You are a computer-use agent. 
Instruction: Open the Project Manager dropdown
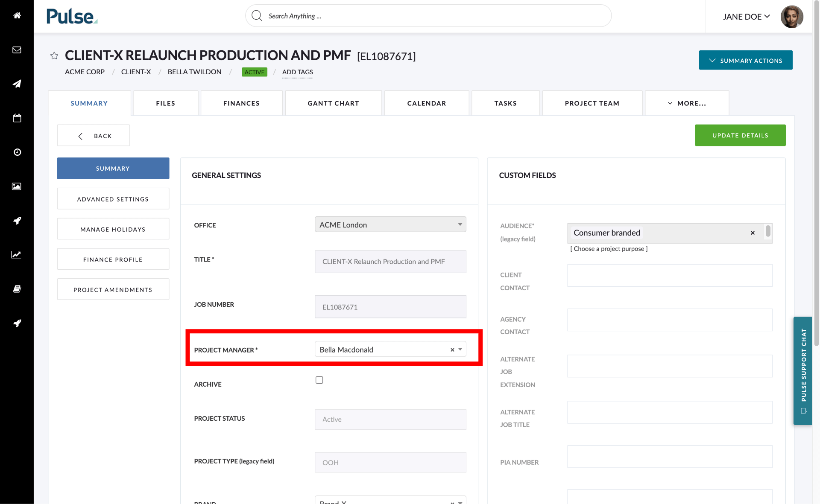click(390, 349)
